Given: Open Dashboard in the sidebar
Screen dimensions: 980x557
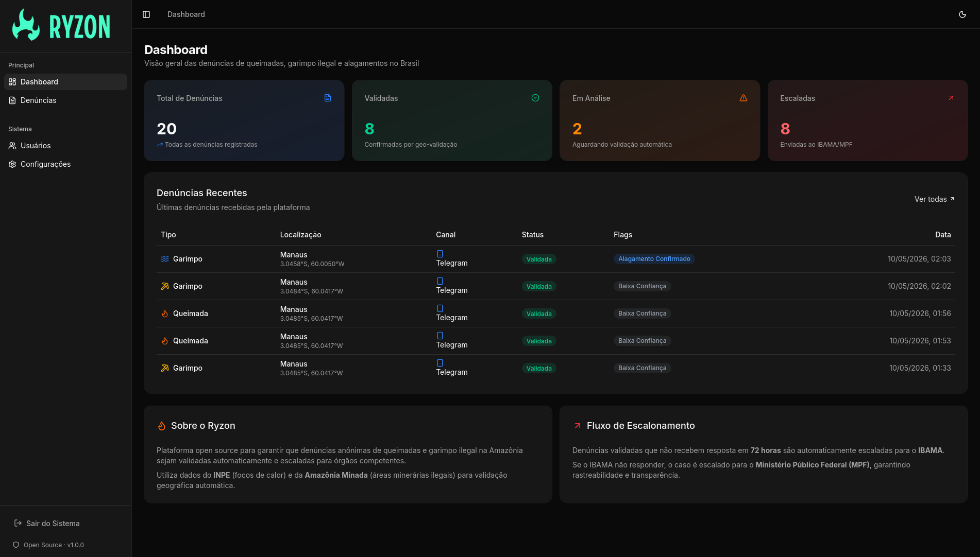Looking at the screenshot, I should tap(65, 82).
